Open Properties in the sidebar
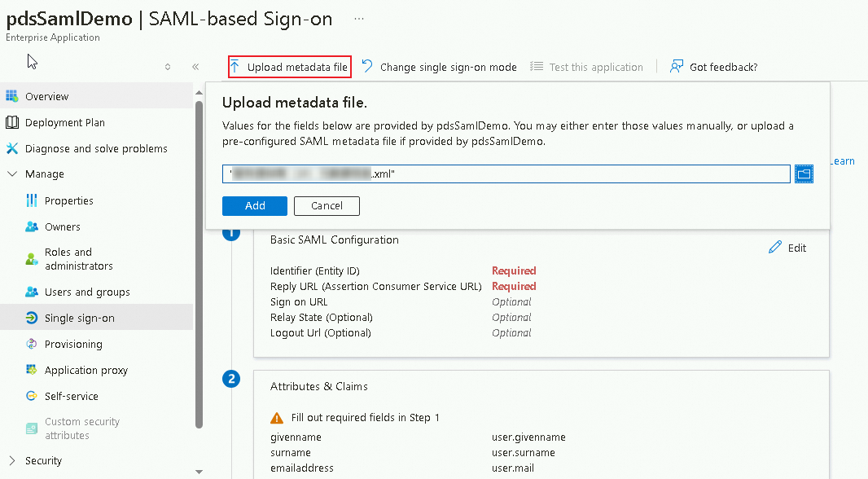This screenshot has width=868, height=479. pos(68,200)
